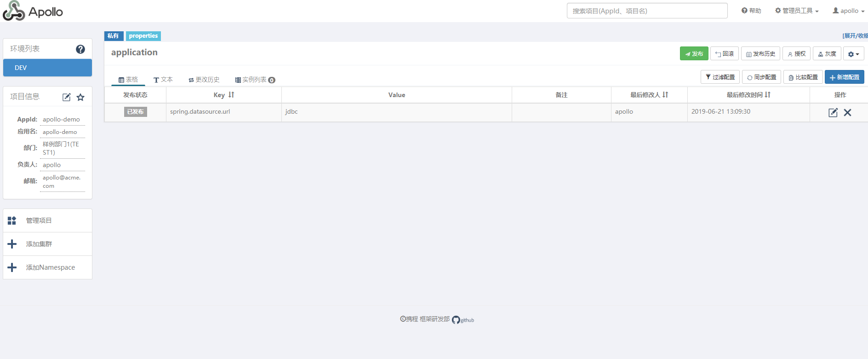Click the edit icon for spring.datasource.url row
Image resolution: width=868 pixels, height=359 pixels.
[x=833, y=112]
